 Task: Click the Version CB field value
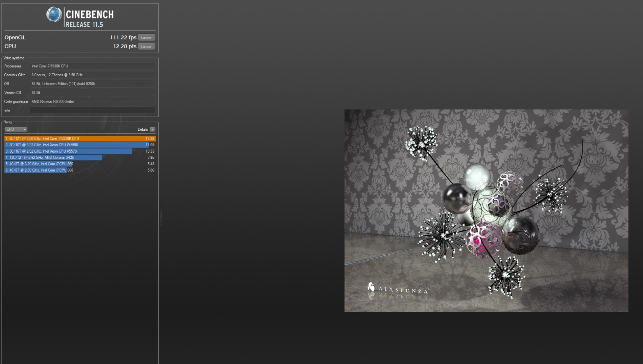pyautogui.click(x=92, y=93)
